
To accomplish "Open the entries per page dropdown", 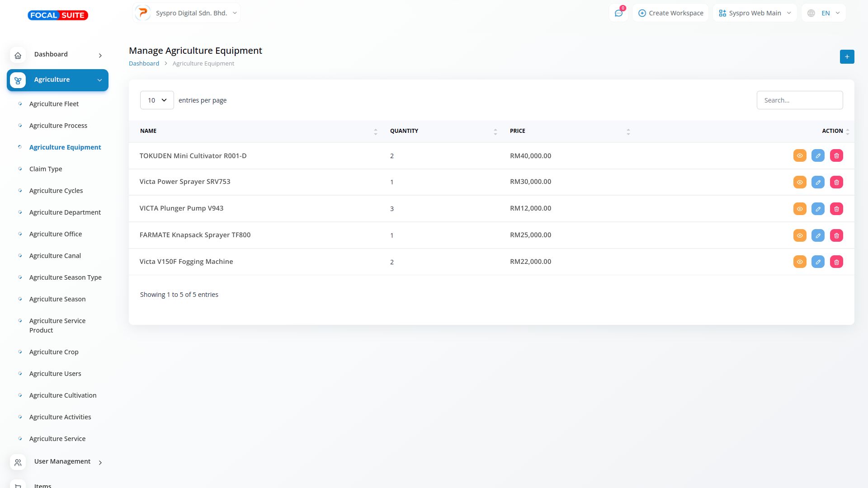I will 157,100.
